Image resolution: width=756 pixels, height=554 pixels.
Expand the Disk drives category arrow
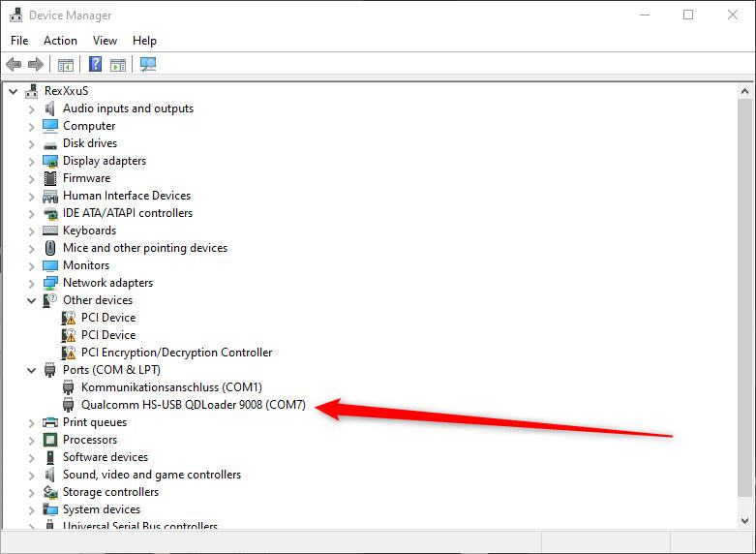(x=32, y=143)
